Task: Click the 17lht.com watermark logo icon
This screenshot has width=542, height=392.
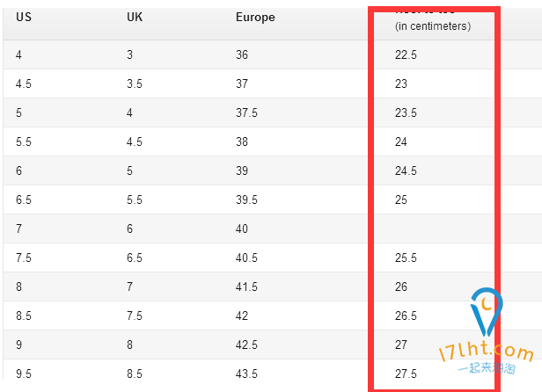Action: [487, 312]
